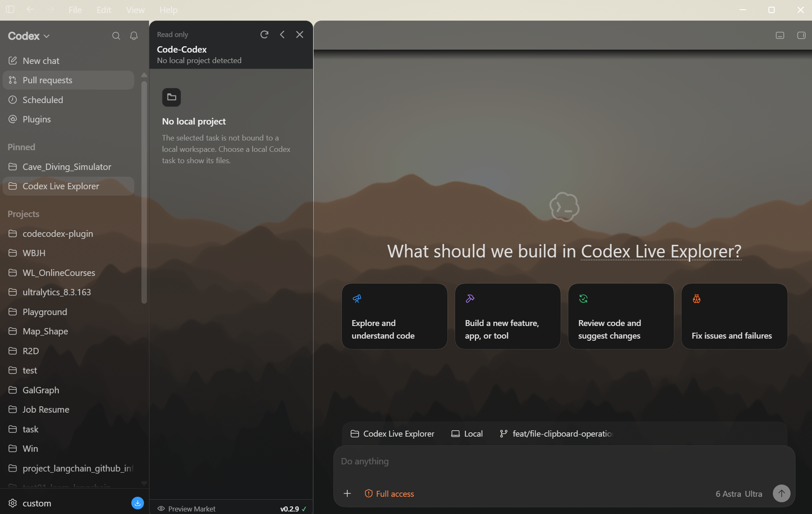Close the Code-Codex side panel
This screenshot has height=514, width=812.
click(x=300, y=34)
